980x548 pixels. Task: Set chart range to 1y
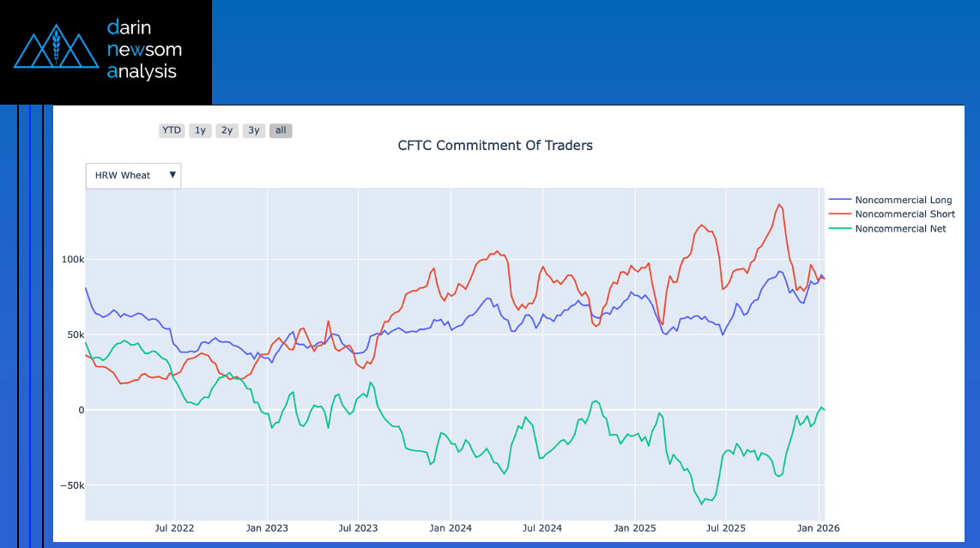200,130
